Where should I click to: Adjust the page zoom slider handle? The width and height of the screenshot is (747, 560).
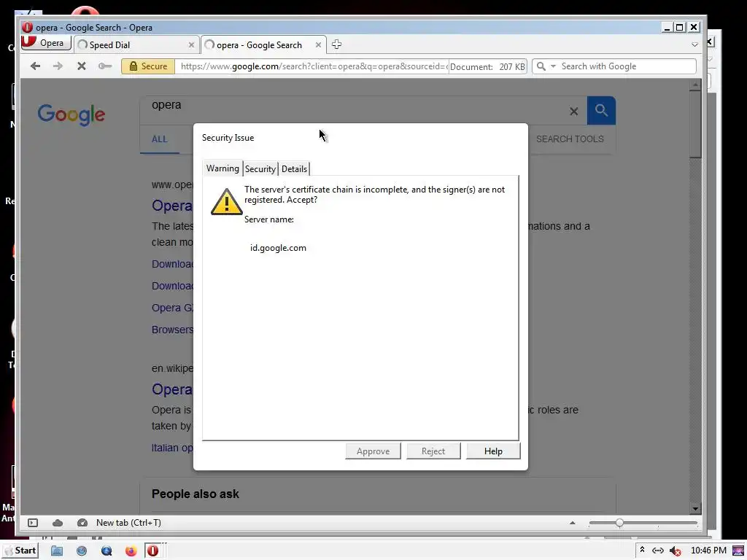coord(619,523)
